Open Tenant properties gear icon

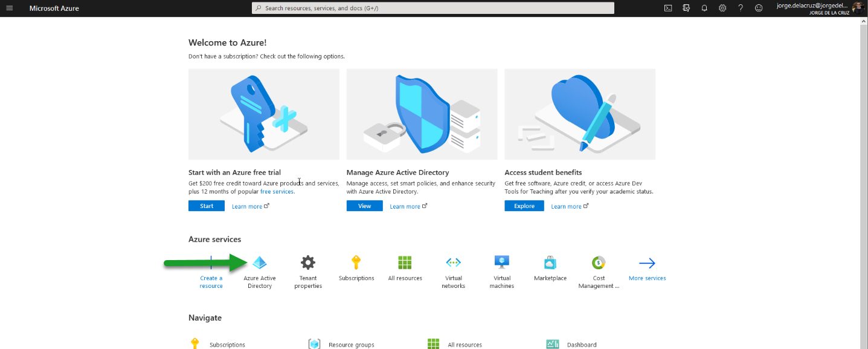click(308, 263)
